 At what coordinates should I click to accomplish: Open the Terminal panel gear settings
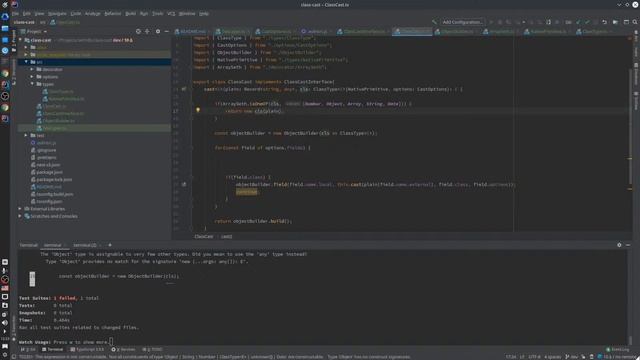(619, 245)
